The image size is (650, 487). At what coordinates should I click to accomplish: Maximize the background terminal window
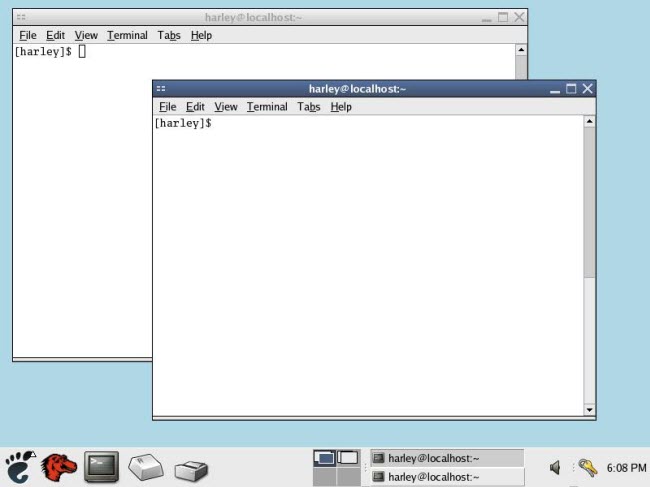click(x=503, y=17)
